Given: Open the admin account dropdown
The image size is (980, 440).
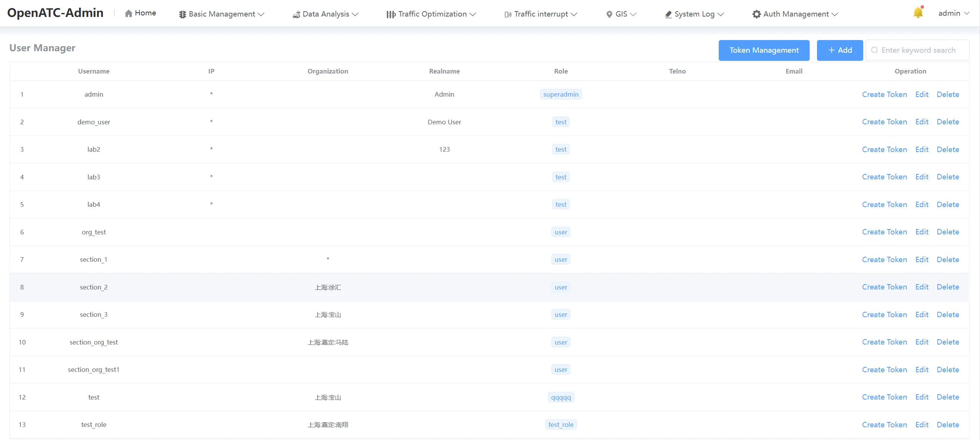Looking at the screenshot, I should click(953, 13).
